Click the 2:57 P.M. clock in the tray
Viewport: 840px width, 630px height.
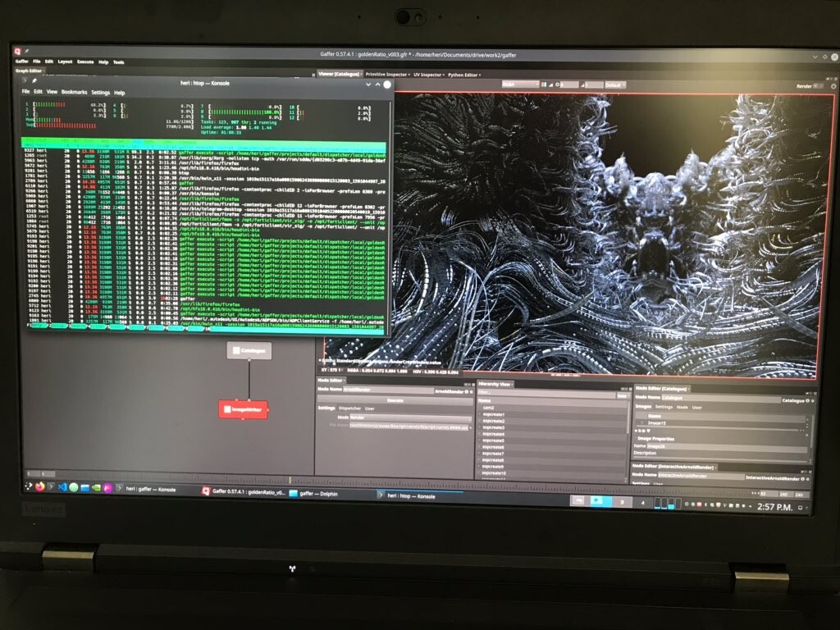click(774, 507)
